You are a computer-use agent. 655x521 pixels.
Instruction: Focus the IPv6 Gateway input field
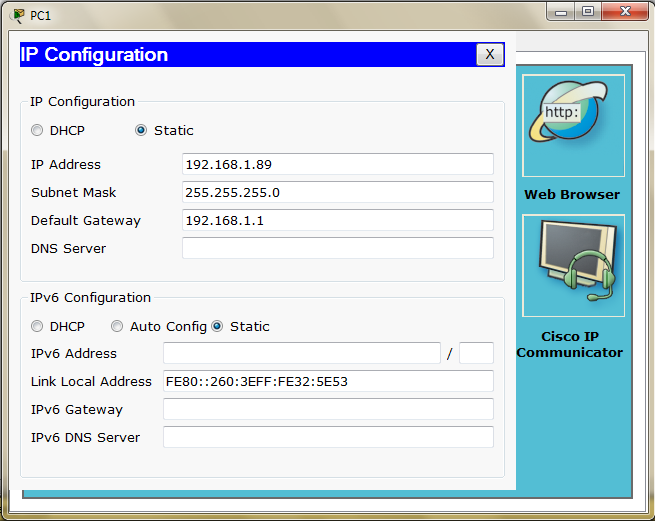coord(328,409)
